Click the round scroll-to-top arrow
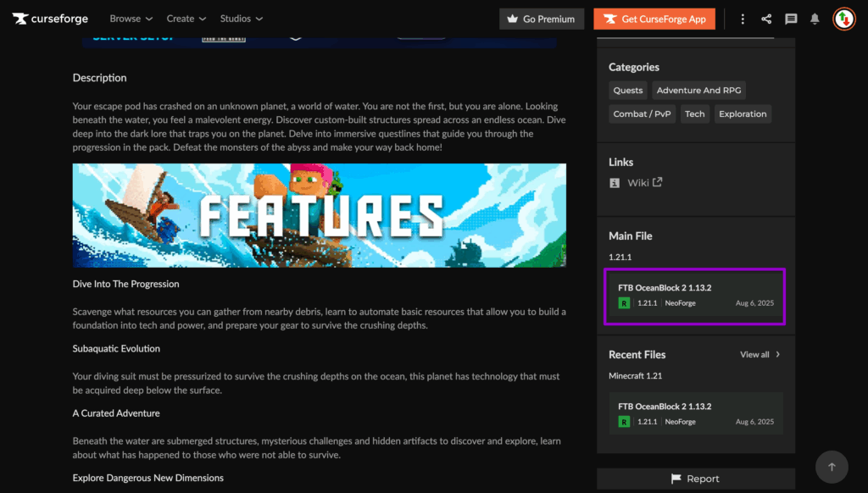Screen dimensions: 868x493 click(832, 467)
